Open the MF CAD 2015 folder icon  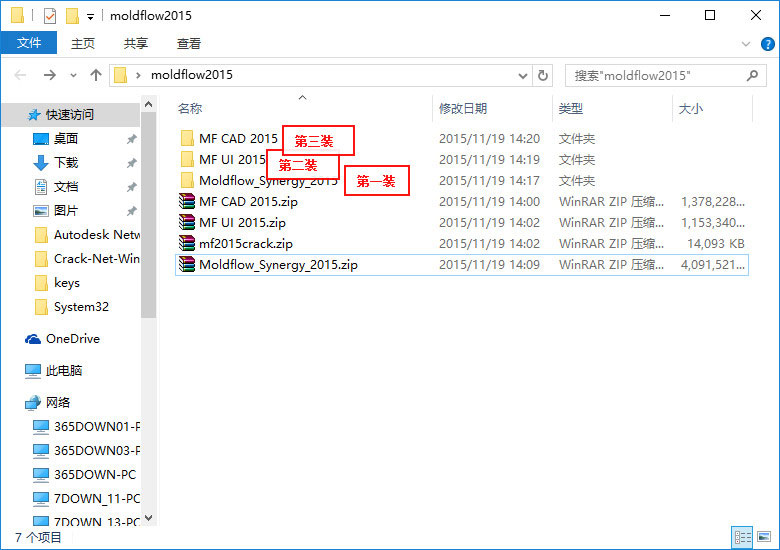188,138
